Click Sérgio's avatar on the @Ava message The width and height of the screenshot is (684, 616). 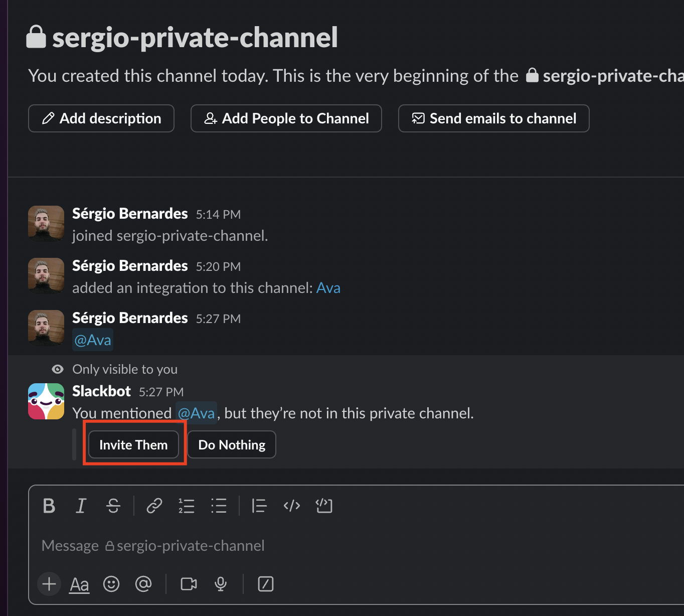(x=46, y=328)
